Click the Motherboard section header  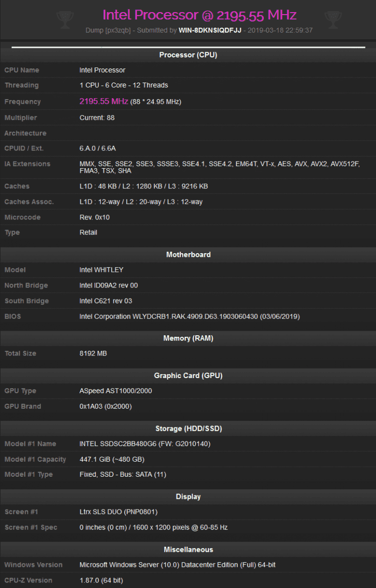tap(188, 255)
